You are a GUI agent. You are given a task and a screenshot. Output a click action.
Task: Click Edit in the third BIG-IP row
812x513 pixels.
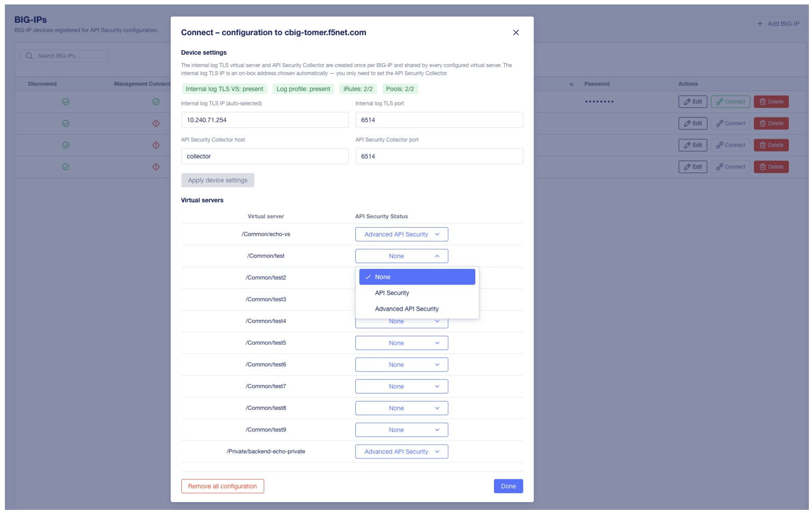coord(693,145)
